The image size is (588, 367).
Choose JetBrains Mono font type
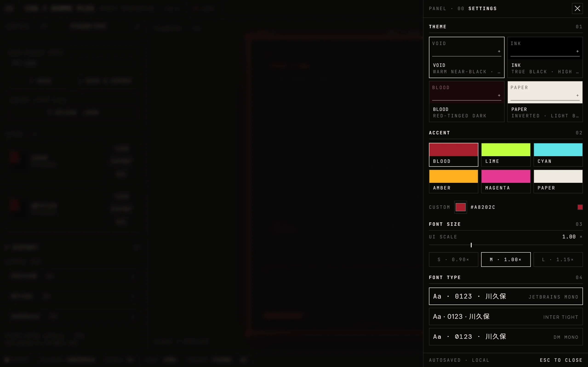pyautogui.click(x=506, y=296)
